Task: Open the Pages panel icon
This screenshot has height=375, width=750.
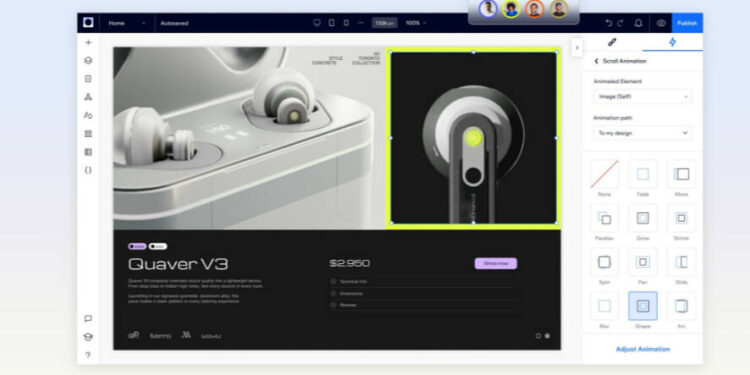Action: 88,78
